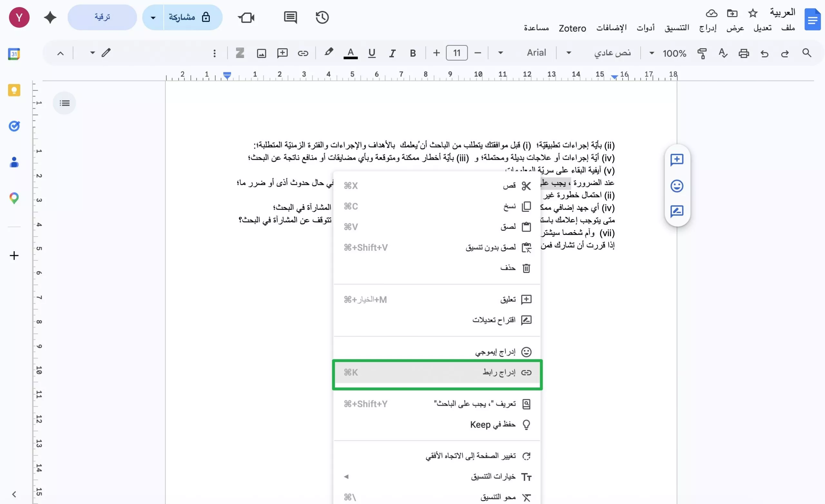The image size is (825, 504).
Task: Expand the share button dropdown arrow
Action: point(153,17)
